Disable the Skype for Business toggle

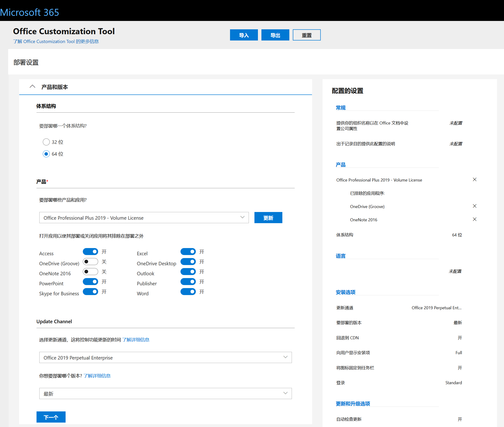click(x=90, y=291)
